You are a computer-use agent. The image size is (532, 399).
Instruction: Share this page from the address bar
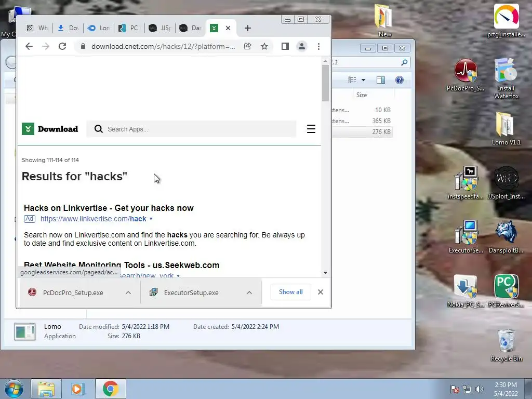click(x=248, y=46)
